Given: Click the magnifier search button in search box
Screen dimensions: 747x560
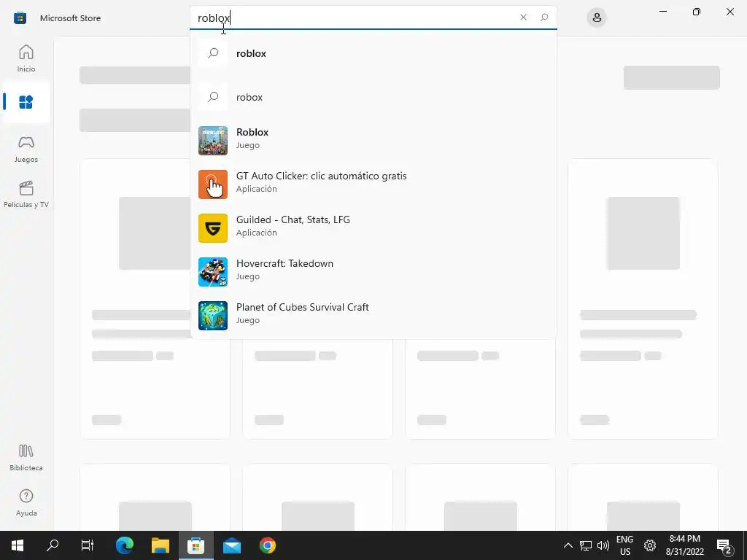Looking at the screenshot, I should tap(544, 17).
